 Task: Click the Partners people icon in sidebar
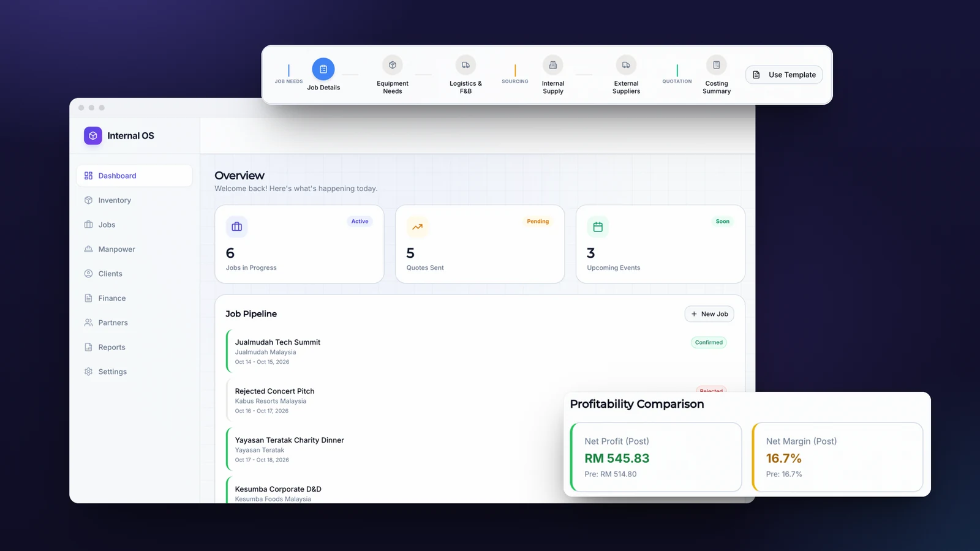click(88, 323)
